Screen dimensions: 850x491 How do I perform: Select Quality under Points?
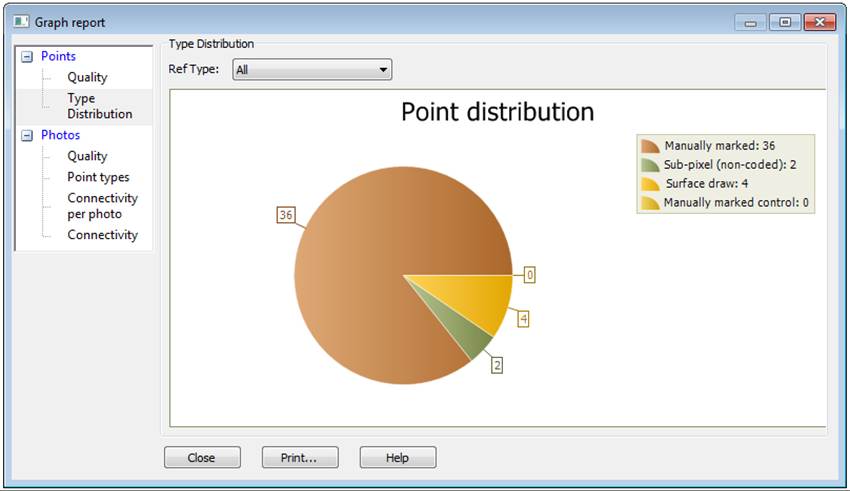(87, 77)
